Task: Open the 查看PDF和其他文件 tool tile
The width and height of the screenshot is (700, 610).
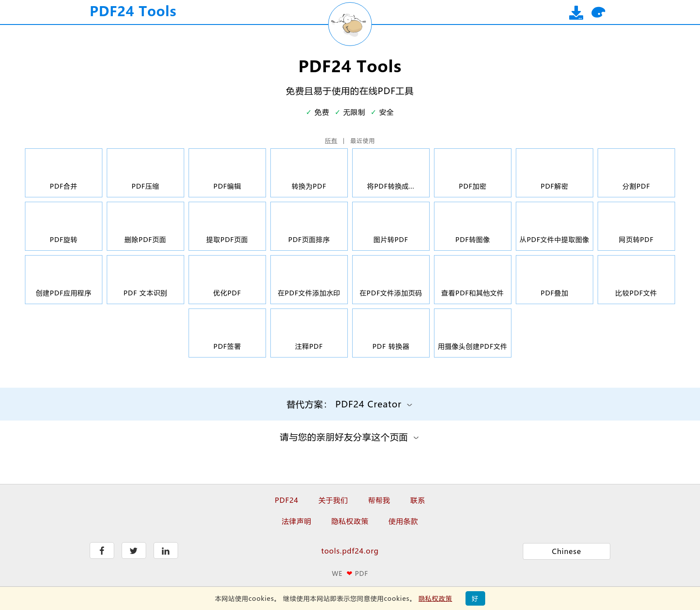Action: 472,280
